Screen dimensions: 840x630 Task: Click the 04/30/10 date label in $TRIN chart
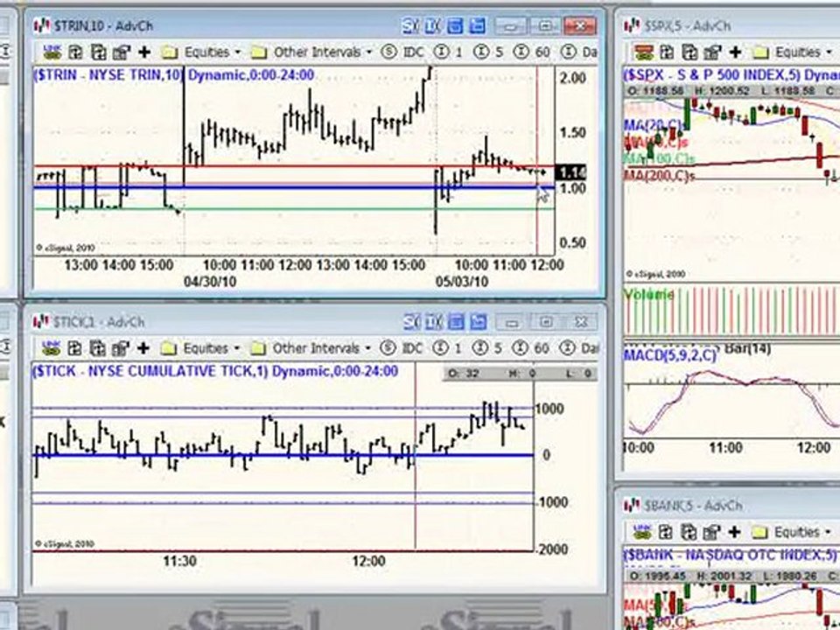[x=209, y=282]
